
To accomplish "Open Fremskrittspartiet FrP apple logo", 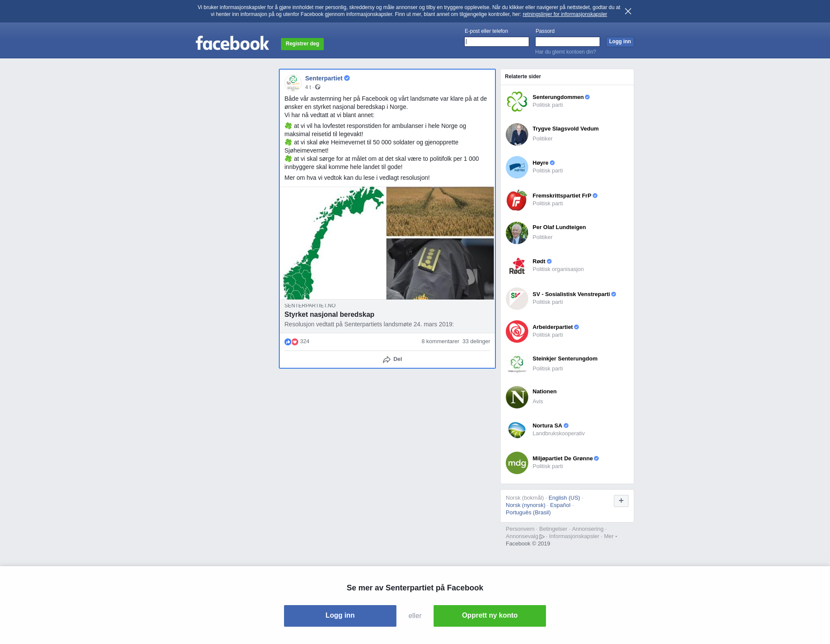I will pyautogui.click(x=517, y=200).
